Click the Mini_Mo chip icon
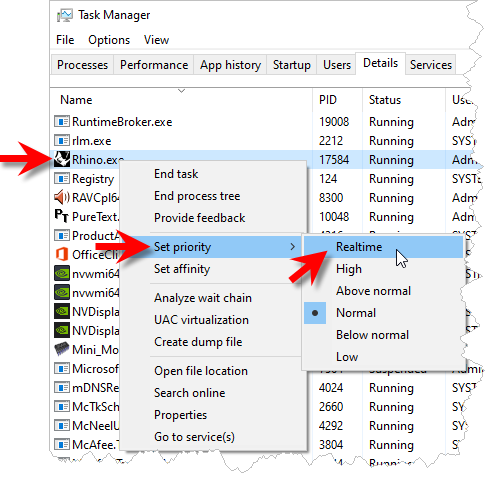Image resolution: width=490 pixels, height=477 pixels. point(62,349)
